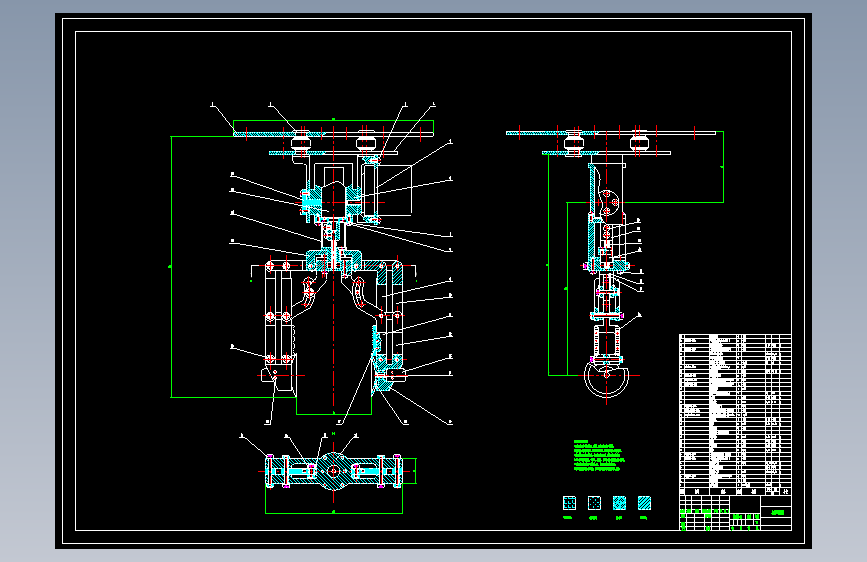Select the diagonal-stripe hatch pattern legend swatch
The width and height of the screenshot is (867, 562).
click(x=644, y=503)
